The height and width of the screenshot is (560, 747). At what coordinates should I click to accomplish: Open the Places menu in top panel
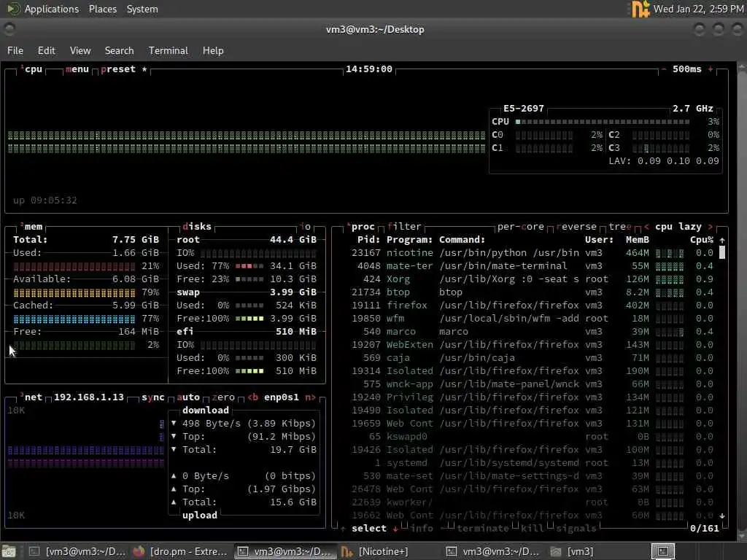tap(103, 9)
